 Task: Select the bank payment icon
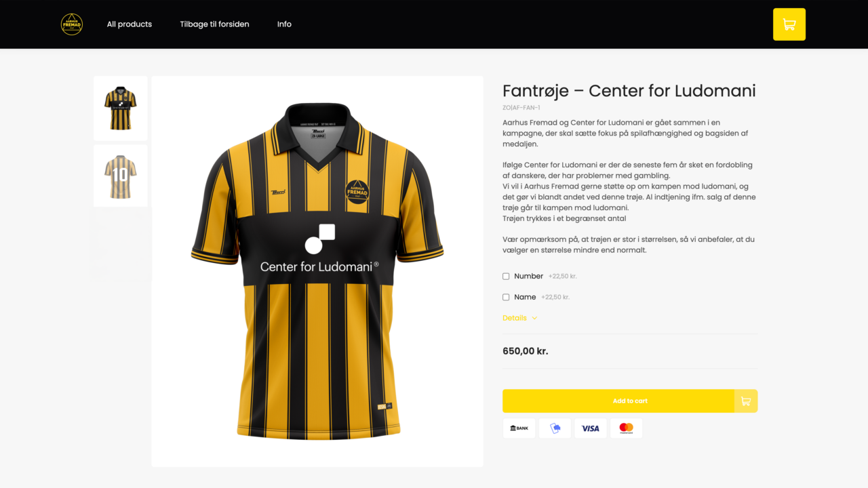(519, 428)
